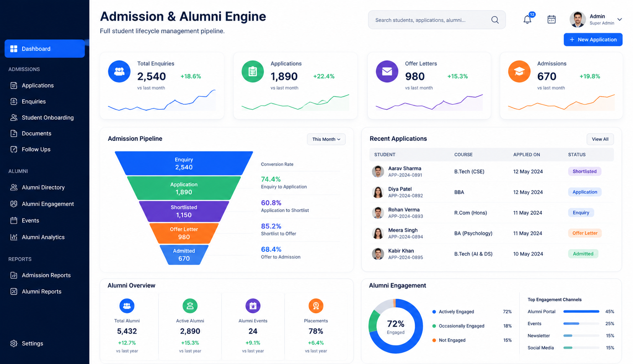Image resolution: width=633 pixels, height=364 pixels.
Task: Click the Offer Letter funnel stage
Action: (184, 233)
